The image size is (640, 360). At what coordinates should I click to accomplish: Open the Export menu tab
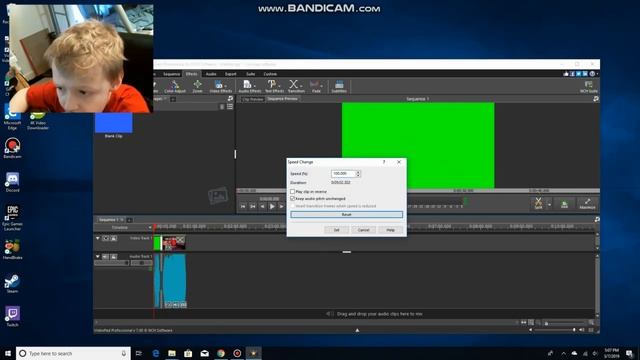[231, 74]
